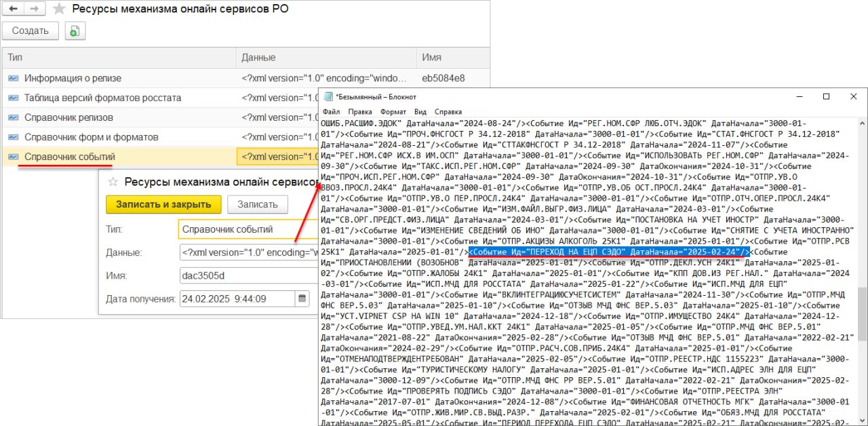
Task: Mark list as favorite with star icon
Action: click(59, 9)
